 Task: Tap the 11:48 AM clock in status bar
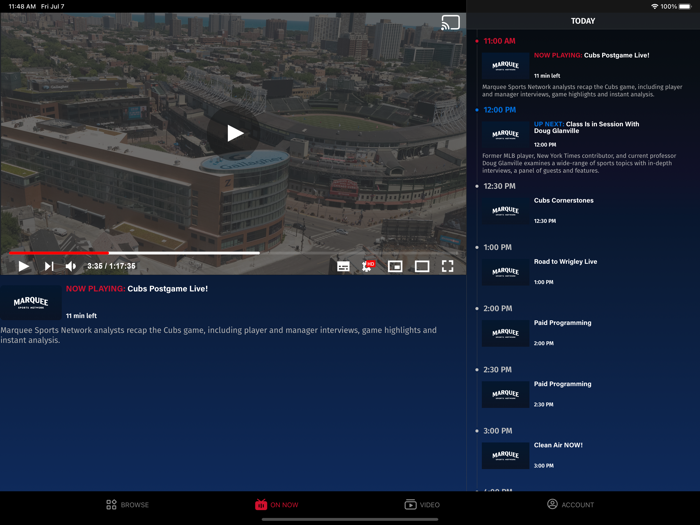pyautogui.click(x=22, y=6)
